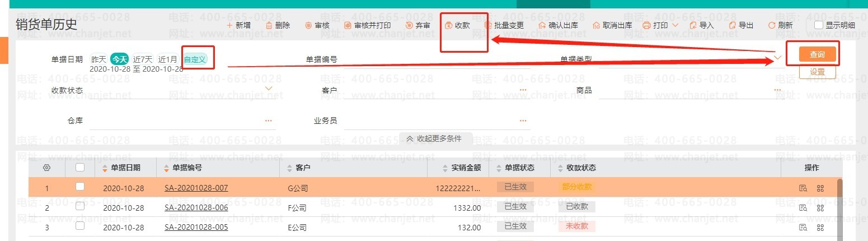Click the orange 查询 query button
The width and height of the screenshot is (868, 241).
[x=817, y=54]
